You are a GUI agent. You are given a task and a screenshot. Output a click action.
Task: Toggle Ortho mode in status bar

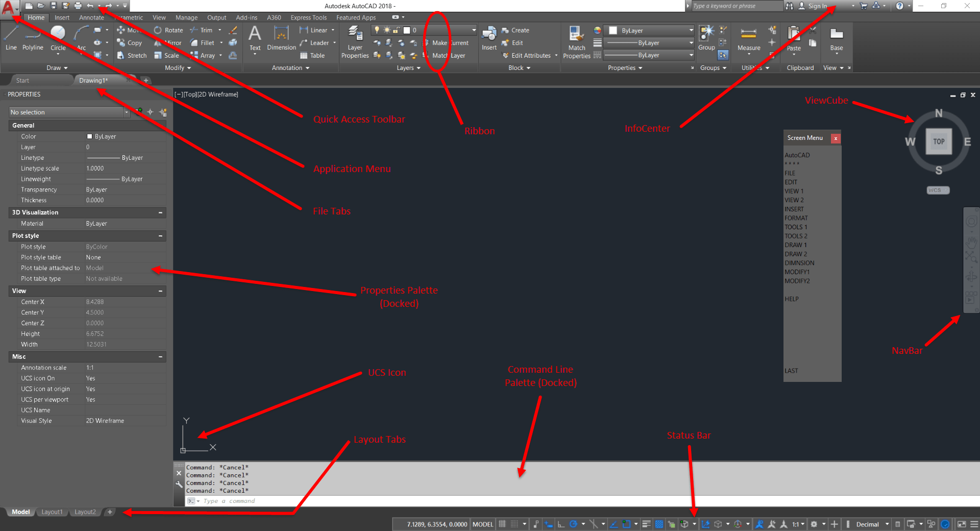click(x=561, y=524)
